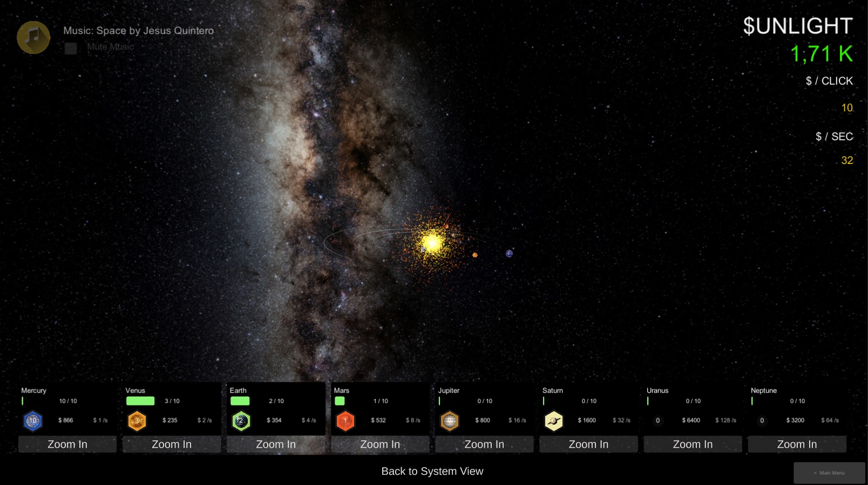868x485 pixels.
Task: Zoom in on Mercury
Action: 67,445
